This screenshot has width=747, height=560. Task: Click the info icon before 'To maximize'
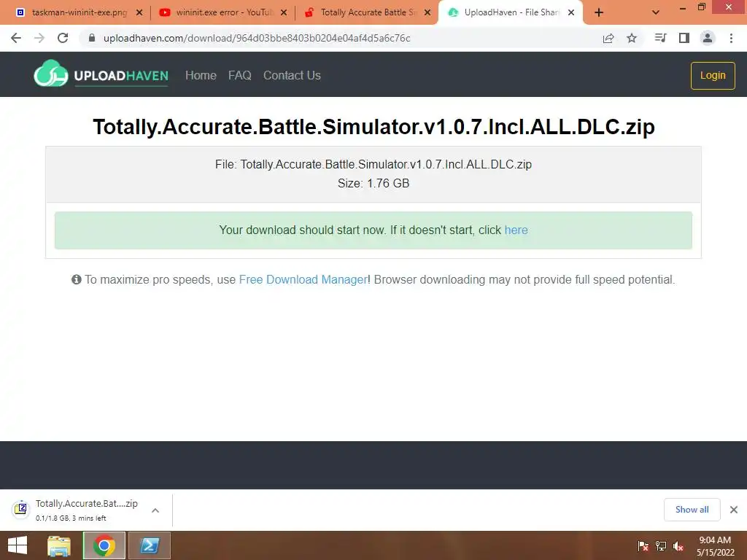click(x=76, y=279)
